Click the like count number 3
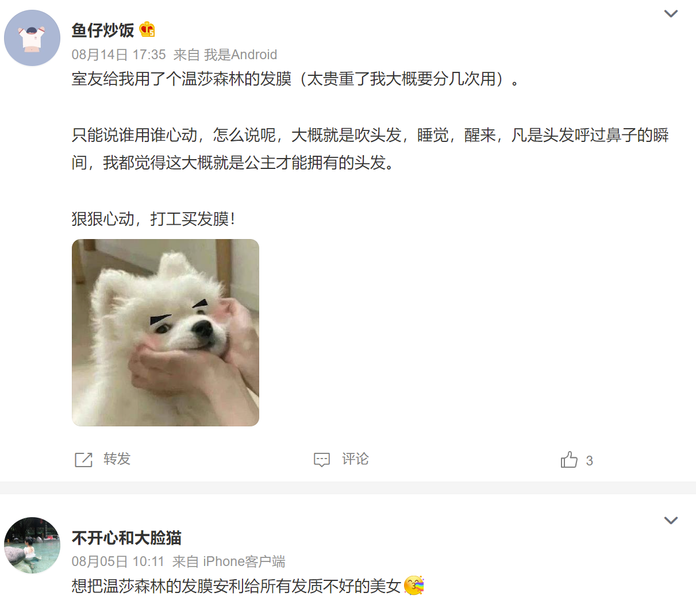This screenshot has height=616, width=696. 589,461
